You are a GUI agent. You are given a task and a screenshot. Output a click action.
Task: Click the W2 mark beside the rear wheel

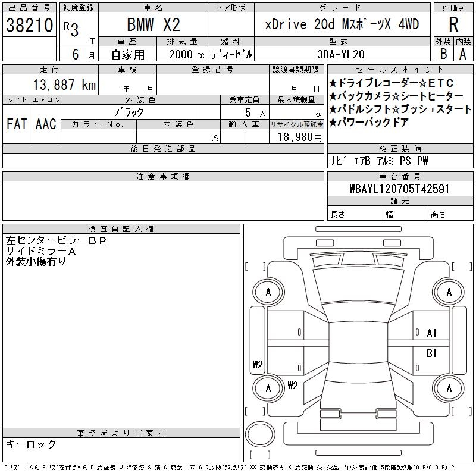[293, 386]
